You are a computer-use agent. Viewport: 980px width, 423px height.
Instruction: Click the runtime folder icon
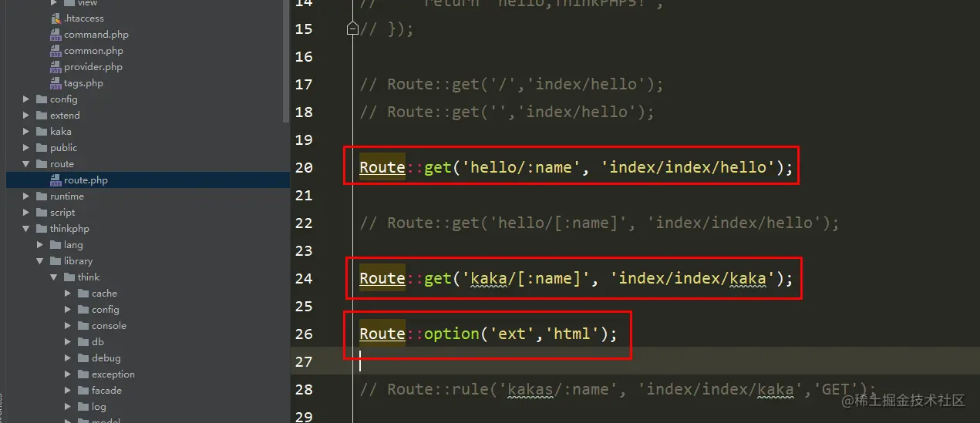pos(42,196)
